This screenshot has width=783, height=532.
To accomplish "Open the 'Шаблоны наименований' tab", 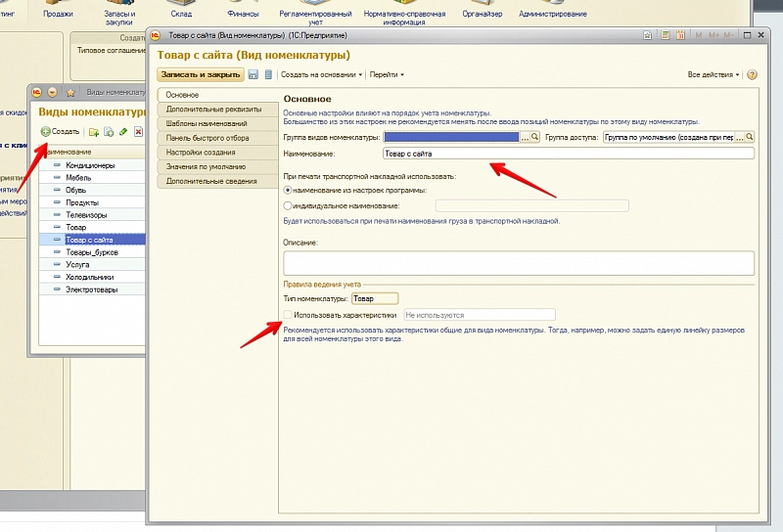I will click(206, 124).
